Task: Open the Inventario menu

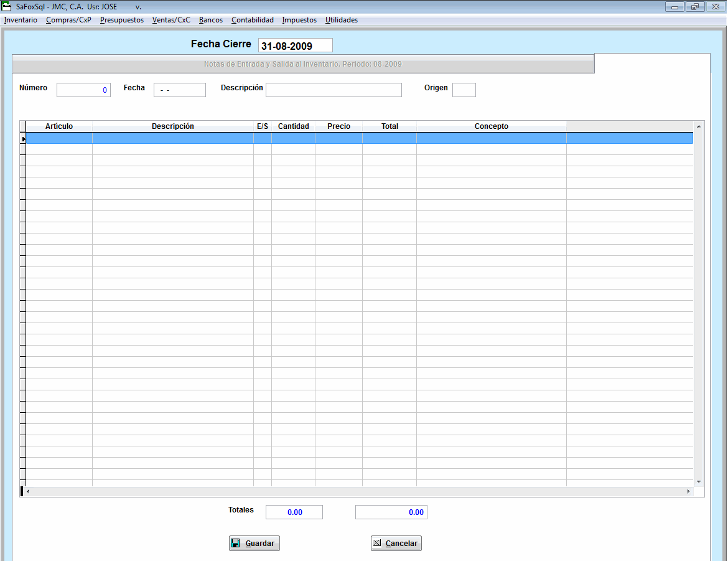Action: pos(21,20)
